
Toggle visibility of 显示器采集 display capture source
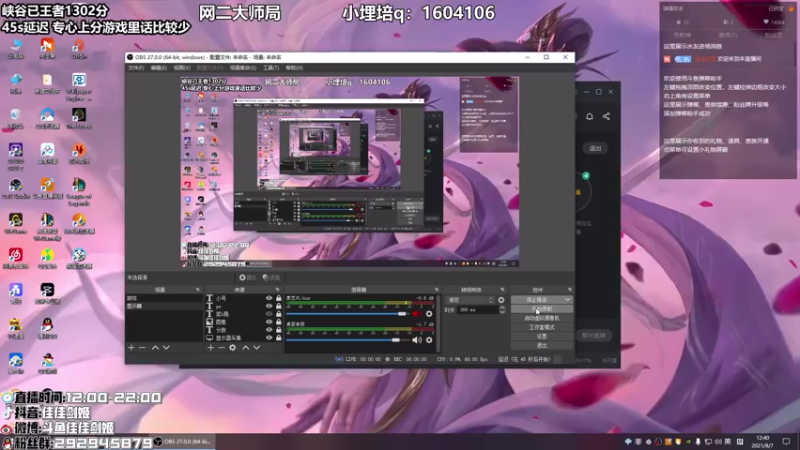pyautogui.click(x=269, y=338)
